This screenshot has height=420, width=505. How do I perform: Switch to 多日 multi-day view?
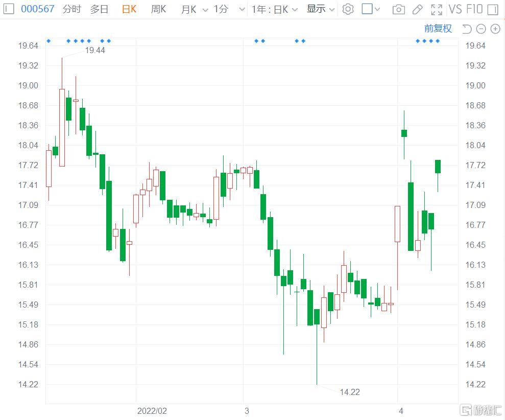click(x=99, y=9)
